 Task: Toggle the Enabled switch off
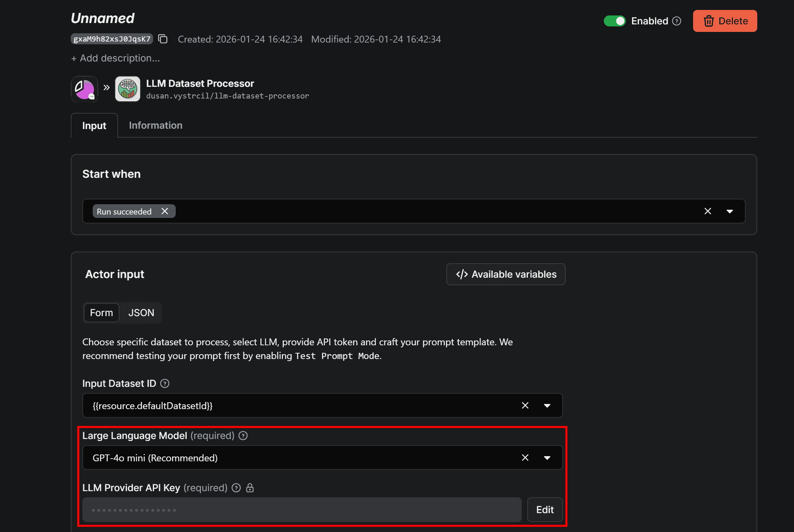pyautogui.click(x=614, y=21)
